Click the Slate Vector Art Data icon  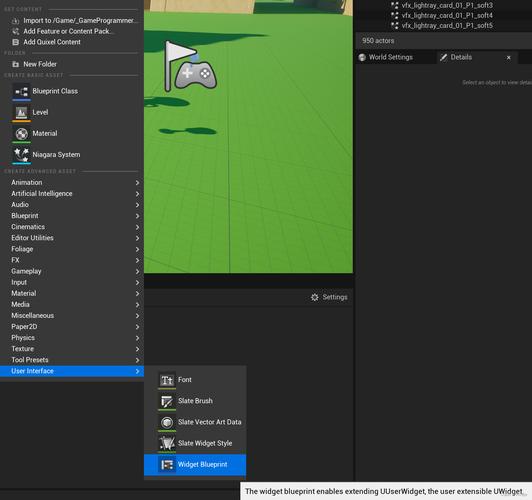click(167, 422)
